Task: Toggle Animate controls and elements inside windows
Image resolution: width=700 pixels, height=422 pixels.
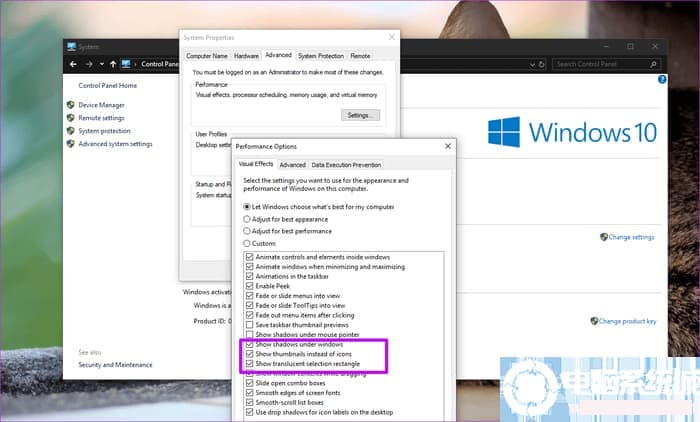Action: (x=250, y=257)
